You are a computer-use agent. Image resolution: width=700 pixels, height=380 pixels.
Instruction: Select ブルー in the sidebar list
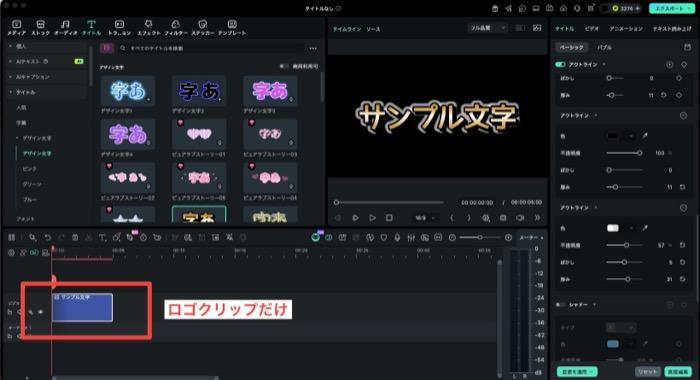(29, 200)
